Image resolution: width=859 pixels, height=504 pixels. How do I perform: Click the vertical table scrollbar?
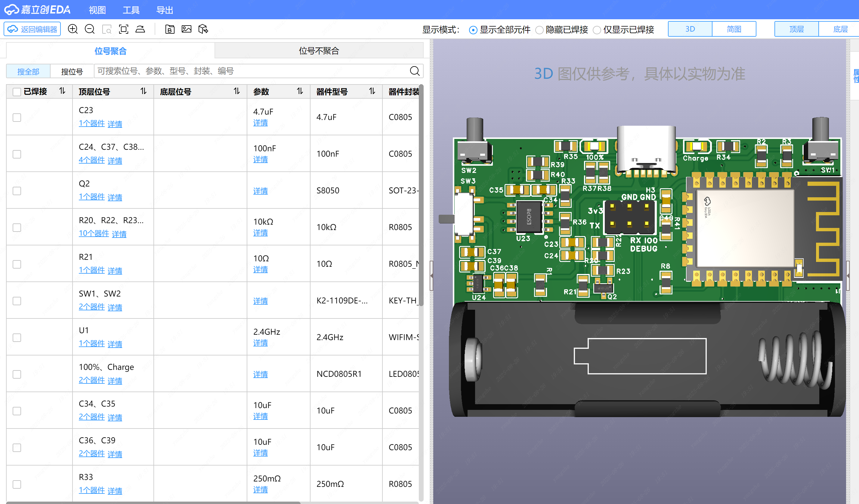(x=421, y=195)
